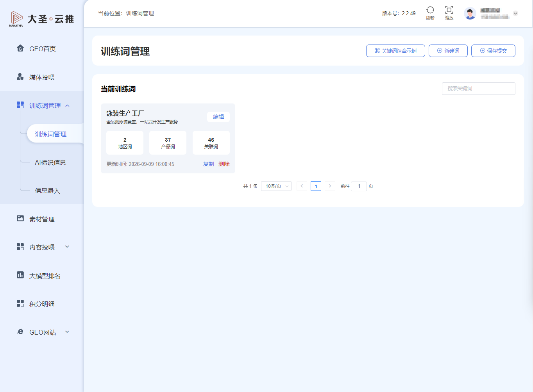The width and height of the screenshot is (533, 392).
Task: Click the 46 关联词 stat box
Action: tap(211, 143)
